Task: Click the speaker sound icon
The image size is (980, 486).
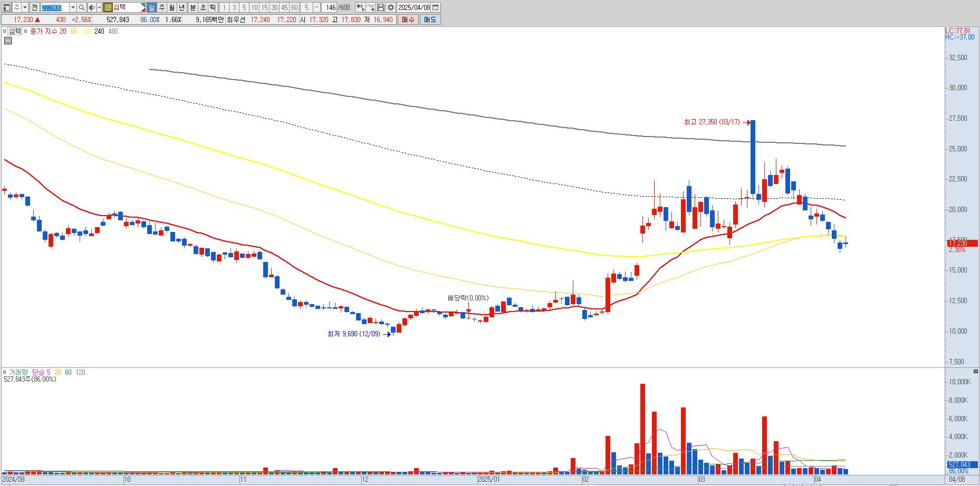Action: click(x=92, y=7)
